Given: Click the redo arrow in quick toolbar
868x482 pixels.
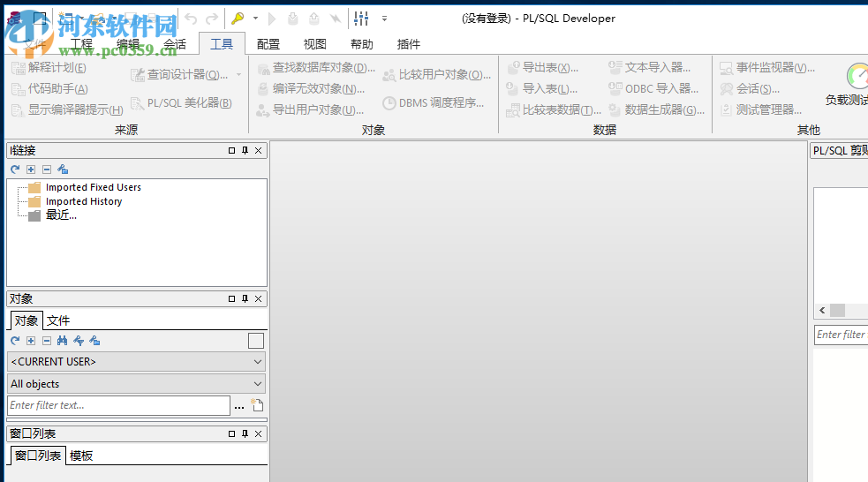Looking at the screenshot, I should [211, 19].
